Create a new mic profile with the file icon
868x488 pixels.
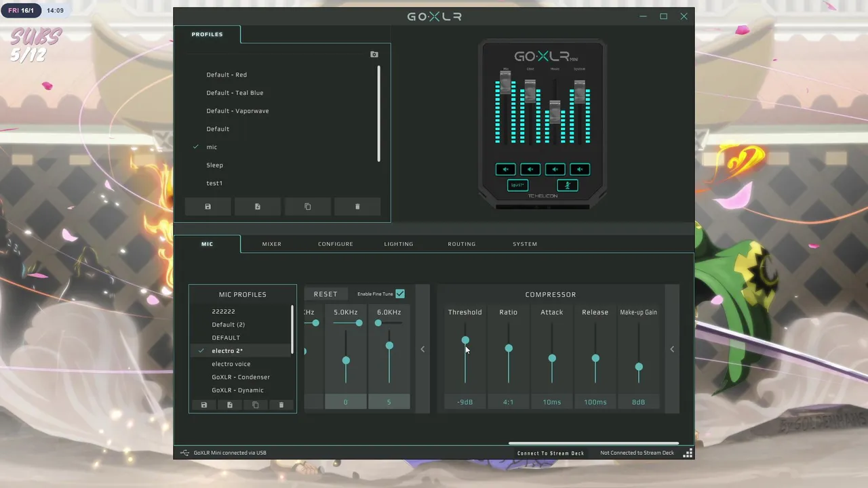tap(230, 405)
